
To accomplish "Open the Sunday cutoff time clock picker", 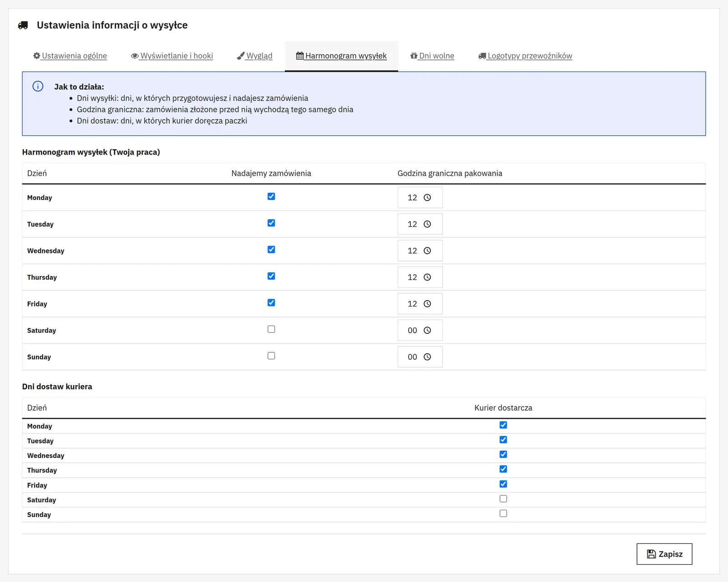I will click(427, 357).
